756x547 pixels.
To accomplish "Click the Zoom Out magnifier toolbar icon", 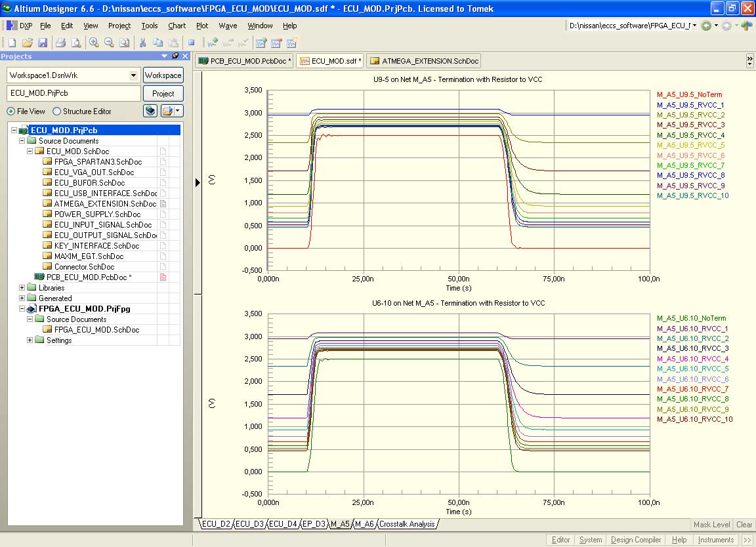I will [108, 43].
